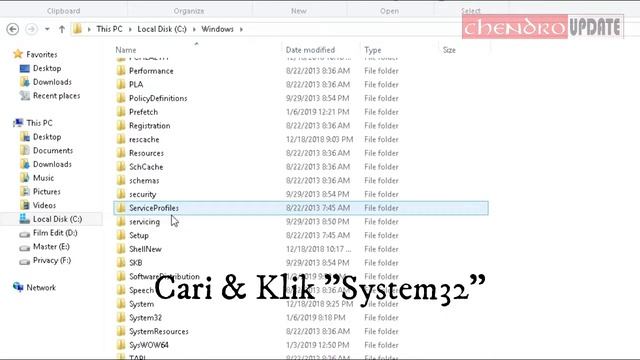Click the 12/18/2018 9:03 PM date cell
The image size is (640, 360).
point(320,139)
